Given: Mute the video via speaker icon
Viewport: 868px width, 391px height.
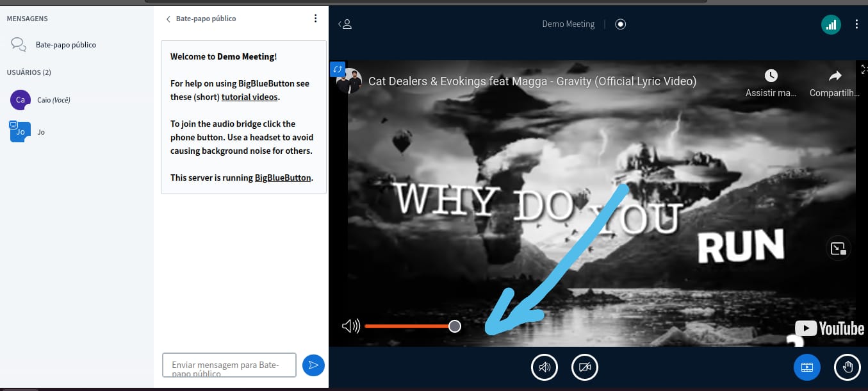Looking at the screenshot, I should click(350, 326).
